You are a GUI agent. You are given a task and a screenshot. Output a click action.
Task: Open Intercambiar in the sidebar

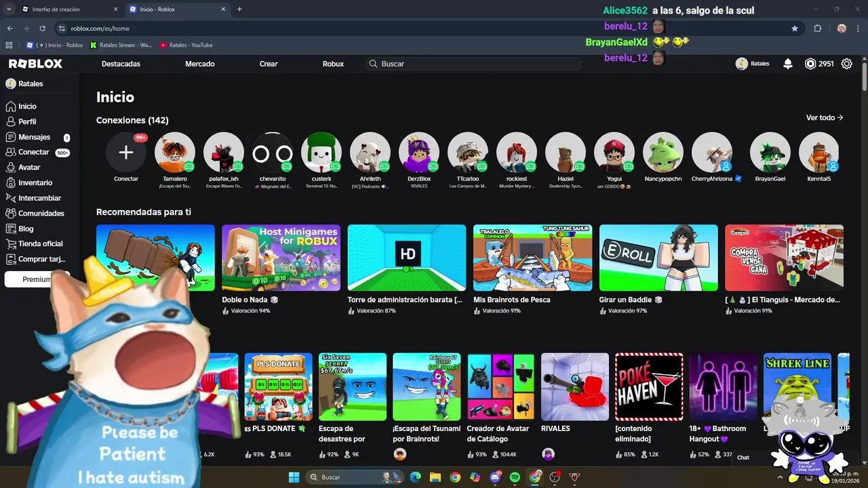coord(39,198)
